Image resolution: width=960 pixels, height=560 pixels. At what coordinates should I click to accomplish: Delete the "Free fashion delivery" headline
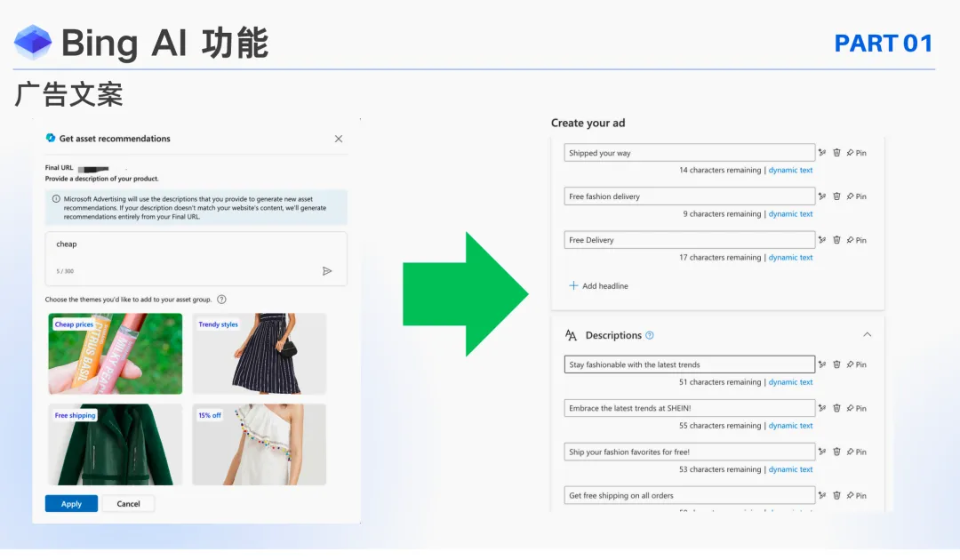point(836,196)
